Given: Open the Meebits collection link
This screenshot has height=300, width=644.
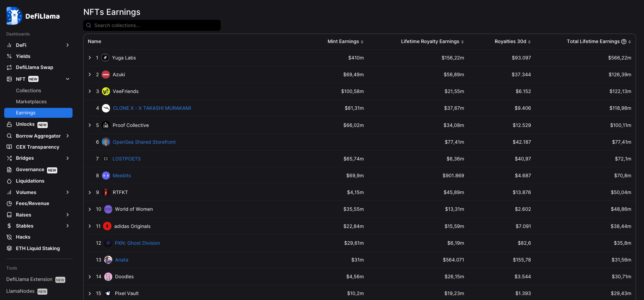Looking at the screenshot, I should pos(122,176).
